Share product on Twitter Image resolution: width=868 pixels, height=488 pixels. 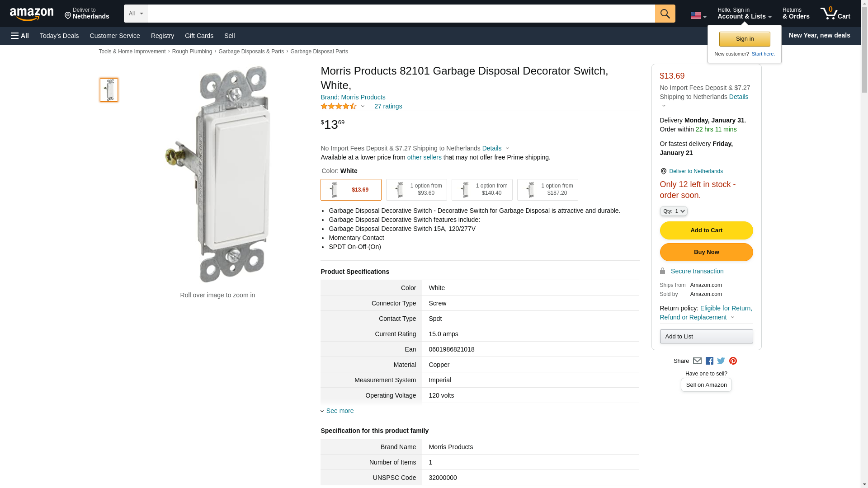(x=721, y=361)
